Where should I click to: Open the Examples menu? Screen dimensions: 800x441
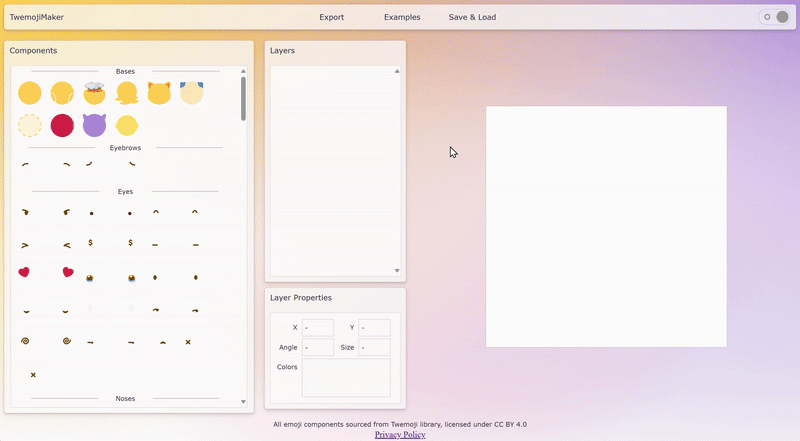coord(402,17)
